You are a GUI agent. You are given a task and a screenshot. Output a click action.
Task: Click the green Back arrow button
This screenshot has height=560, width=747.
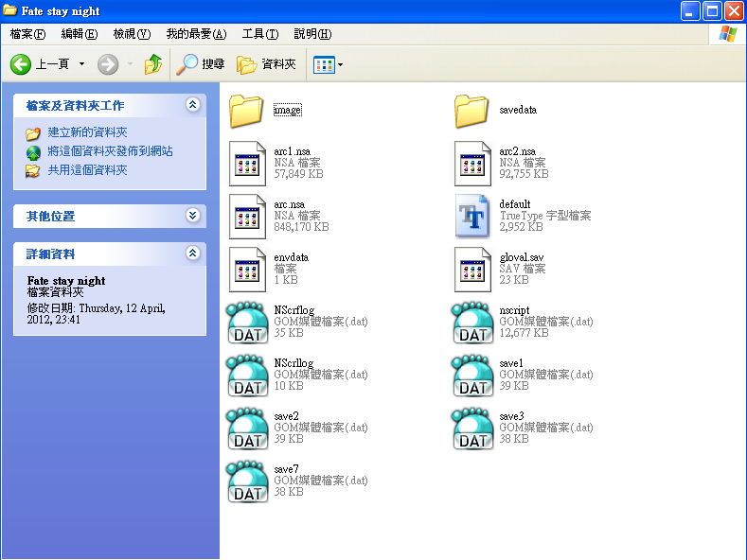[x=21, y=64]
